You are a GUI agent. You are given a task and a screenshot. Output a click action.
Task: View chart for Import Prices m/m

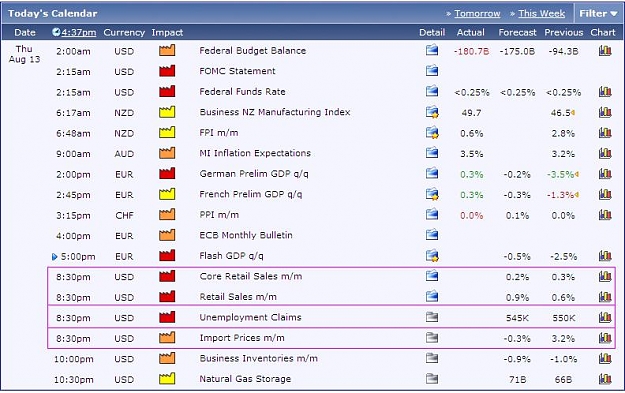[x=605, y=338]
